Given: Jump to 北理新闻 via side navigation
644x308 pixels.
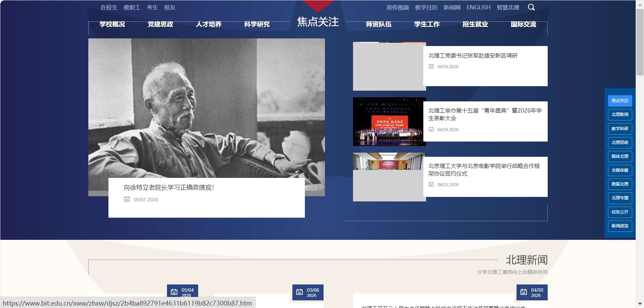Looking at the screenshot, I should (620, 115).
